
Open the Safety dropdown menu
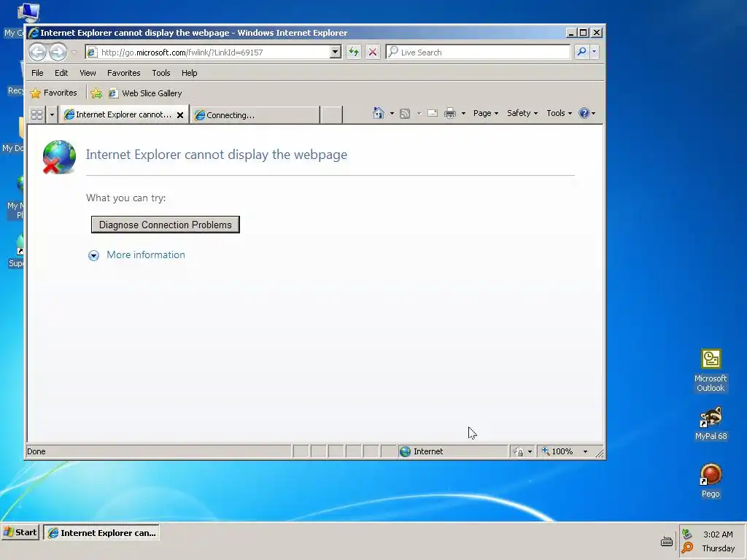tap(522, 113)
